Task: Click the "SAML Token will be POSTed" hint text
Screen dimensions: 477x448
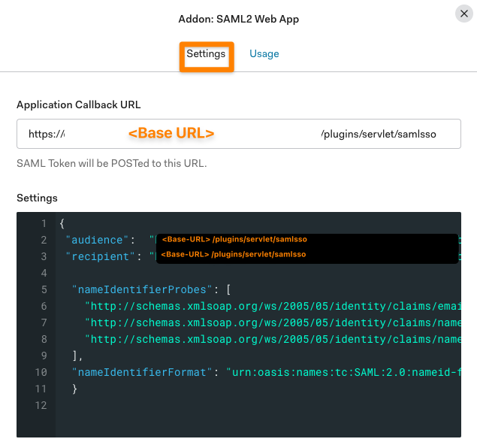Action: click(x=112, y=163)
